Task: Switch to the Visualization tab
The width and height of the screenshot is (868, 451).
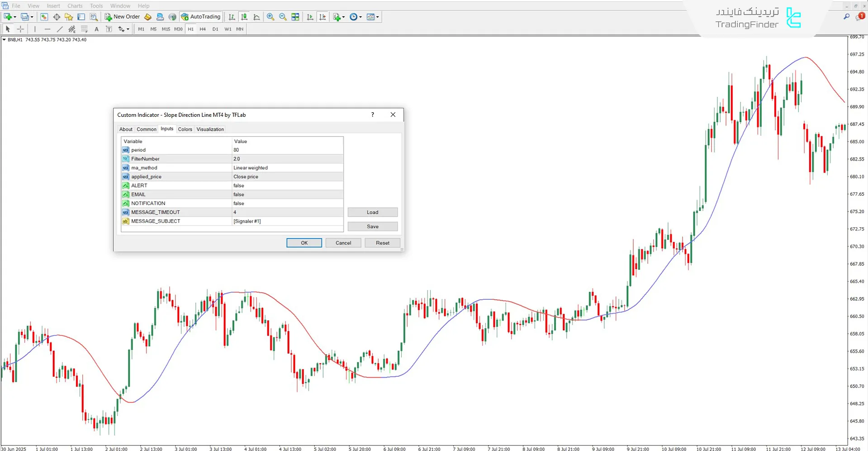Action: [x=210, y=129]
